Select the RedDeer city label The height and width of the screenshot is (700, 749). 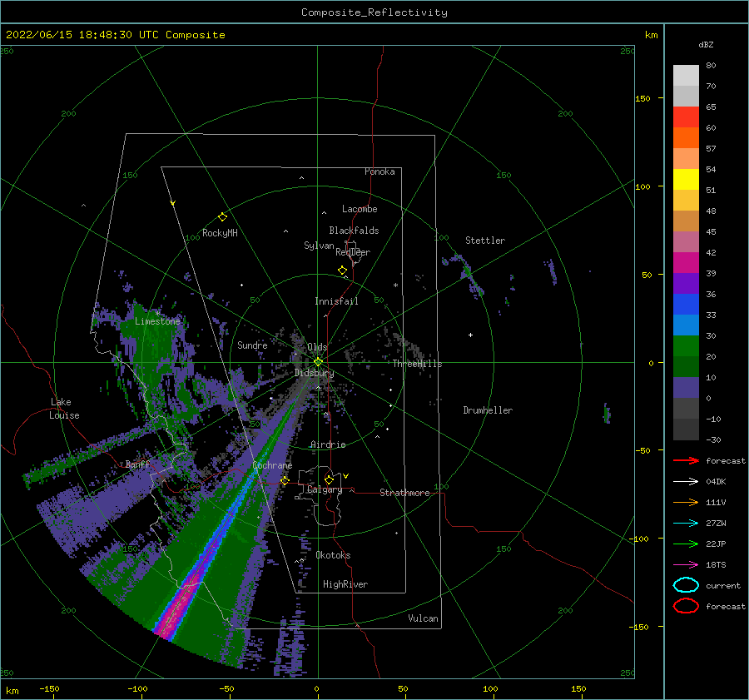(x=353, y=252)
